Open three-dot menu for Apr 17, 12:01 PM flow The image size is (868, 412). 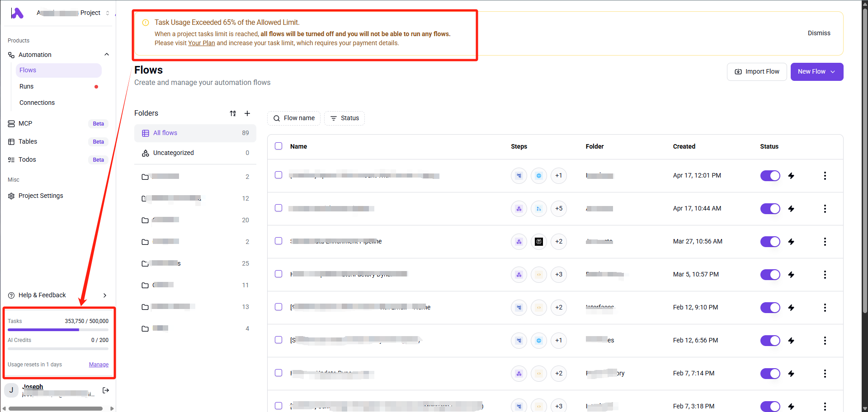click(x=825, y=176)
